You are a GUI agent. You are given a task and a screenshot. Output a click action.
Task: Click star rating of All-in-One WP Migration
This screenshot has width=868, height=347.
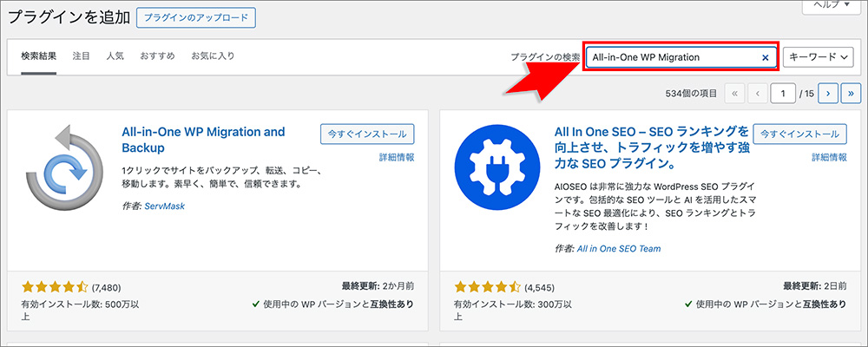[x=55, y=286]
